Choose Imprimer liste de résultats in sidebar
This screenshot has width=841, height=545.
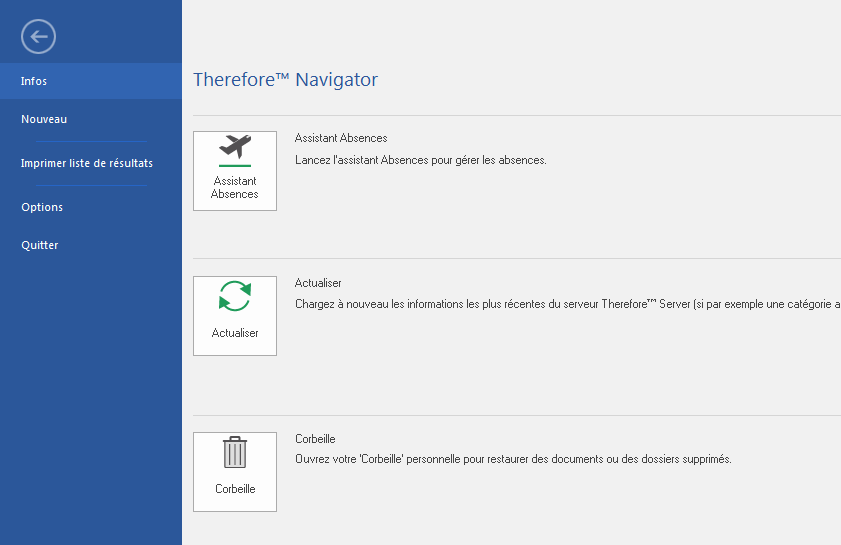tap(87, 163)
